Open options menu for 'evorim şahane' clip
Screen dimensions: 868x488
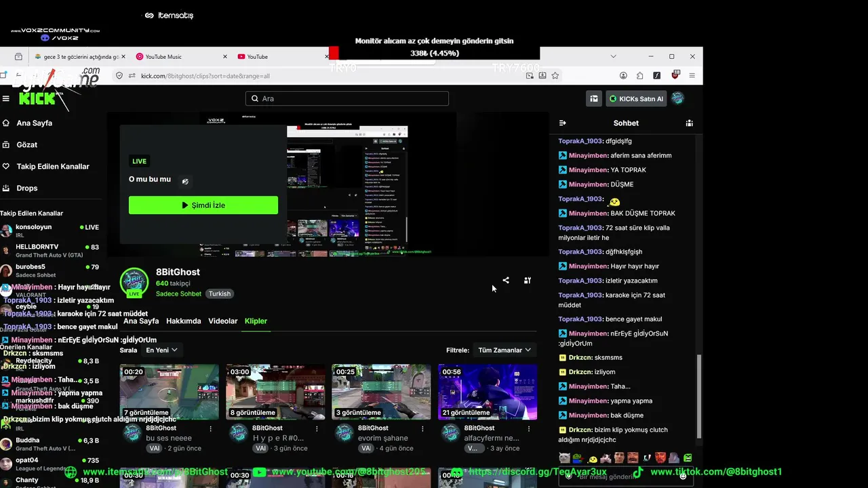pyautogui.click(x=422, y=428)
